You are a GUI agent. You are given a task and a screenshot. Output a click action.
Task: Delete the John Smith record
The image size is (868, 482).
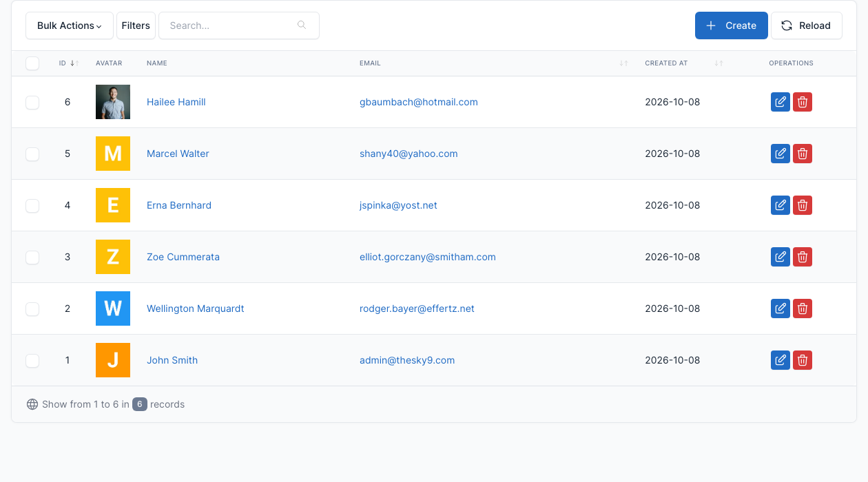[803, 360]
